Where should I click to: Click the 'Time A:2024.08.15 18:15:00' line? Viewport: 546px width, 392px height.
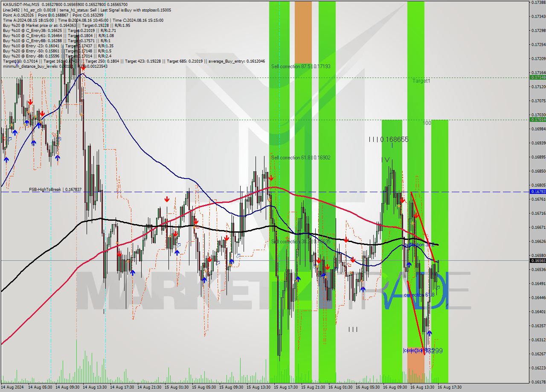(x=83, y=20)
